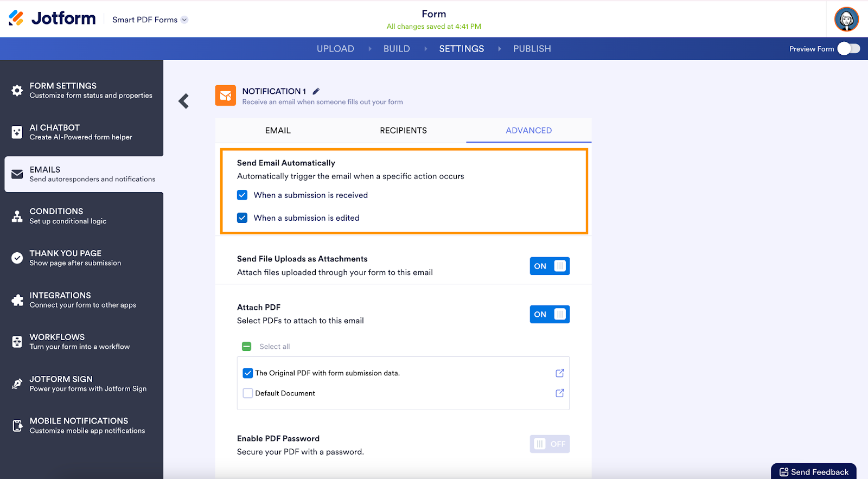Turn off Send File Uploads as Attachments
The width and height of the screenshot is (868, 479).
550,266
